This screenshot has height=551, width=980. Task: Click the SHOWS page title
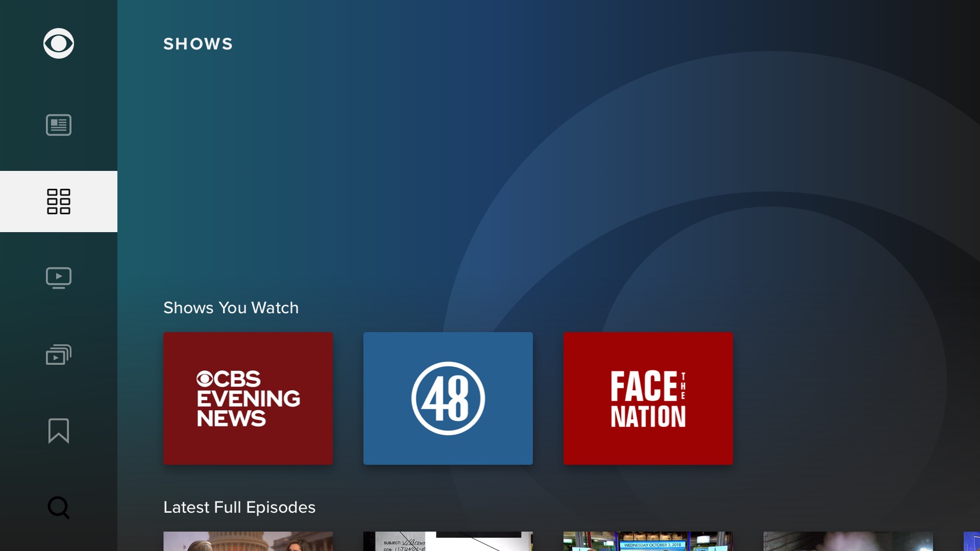tap(198, 44)
